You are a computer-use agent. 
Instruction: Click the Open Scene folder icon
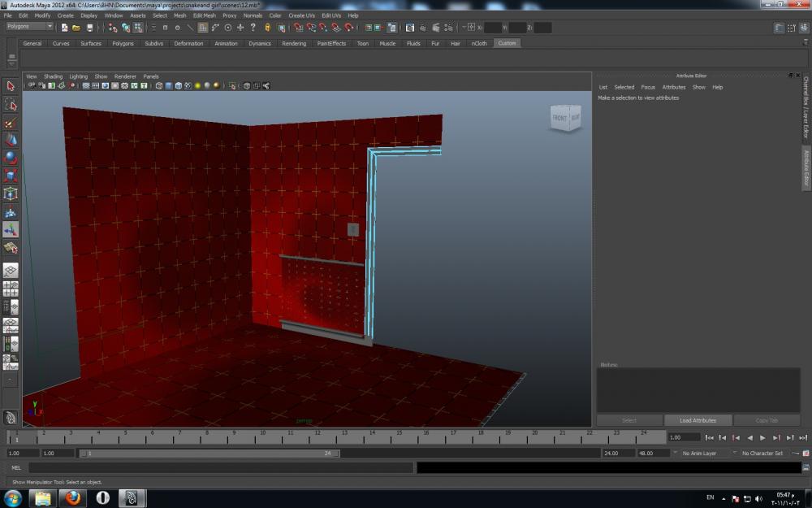point(77,27)
